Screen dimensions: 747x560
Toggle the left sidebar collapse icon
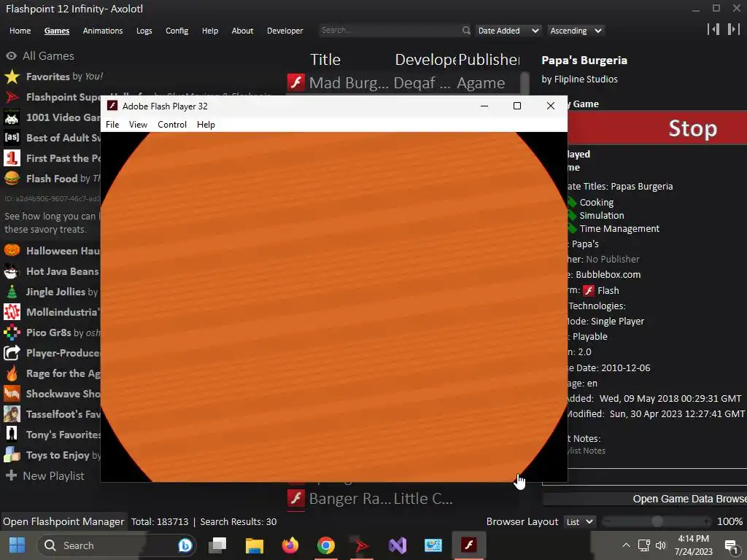point(713,29)
